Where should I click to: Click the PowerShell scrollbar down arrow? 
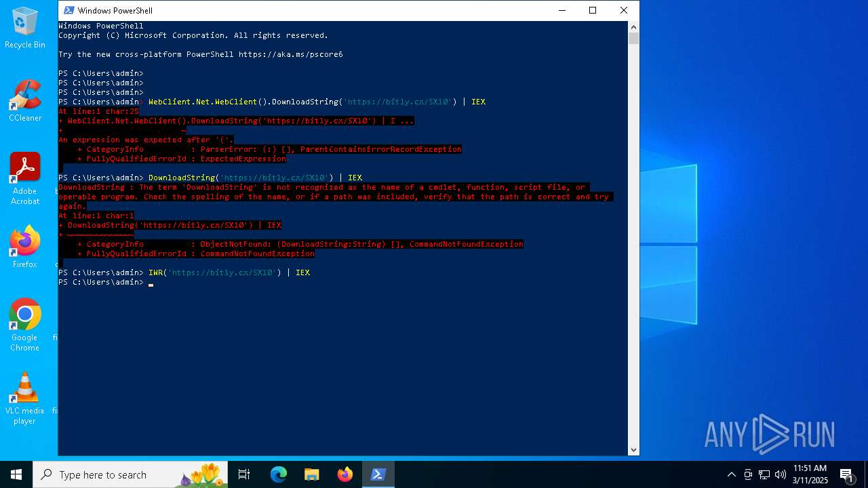(633, 449)
